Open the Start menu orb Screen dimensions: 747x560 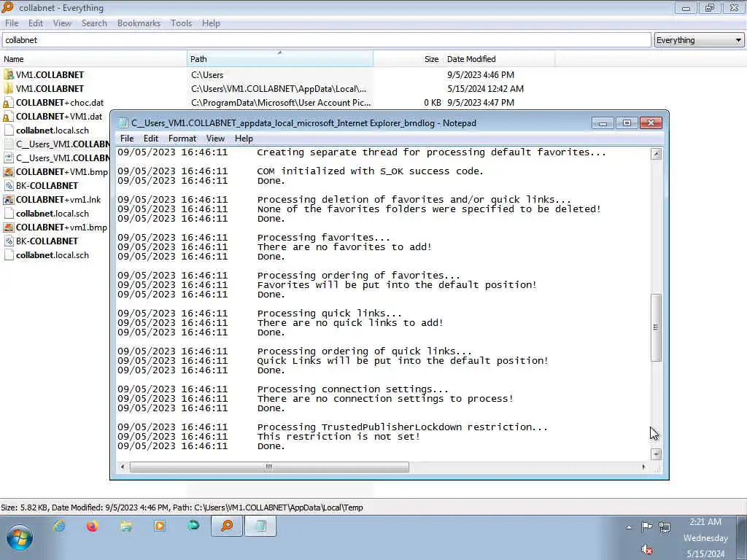tap(20, 537)
